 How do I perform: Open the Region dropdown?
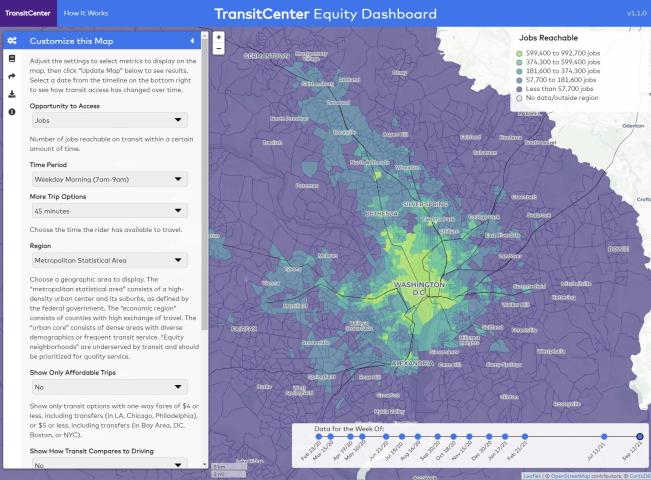pyautogui.click(x=110, y=260)
